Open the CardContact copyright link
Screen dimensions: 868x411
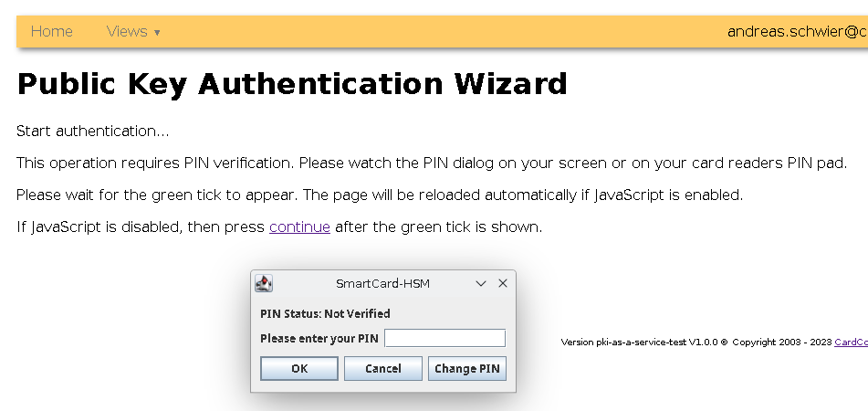(851, 342)
